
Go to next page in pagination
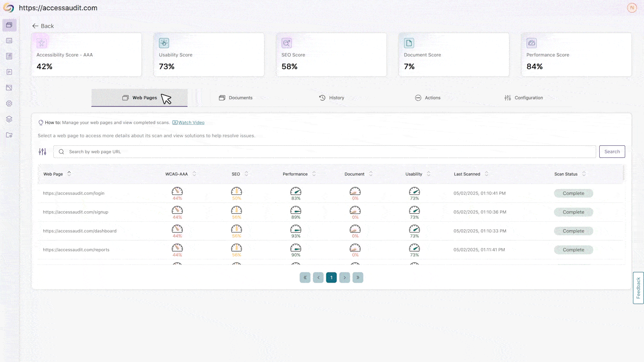pos(344,278)
